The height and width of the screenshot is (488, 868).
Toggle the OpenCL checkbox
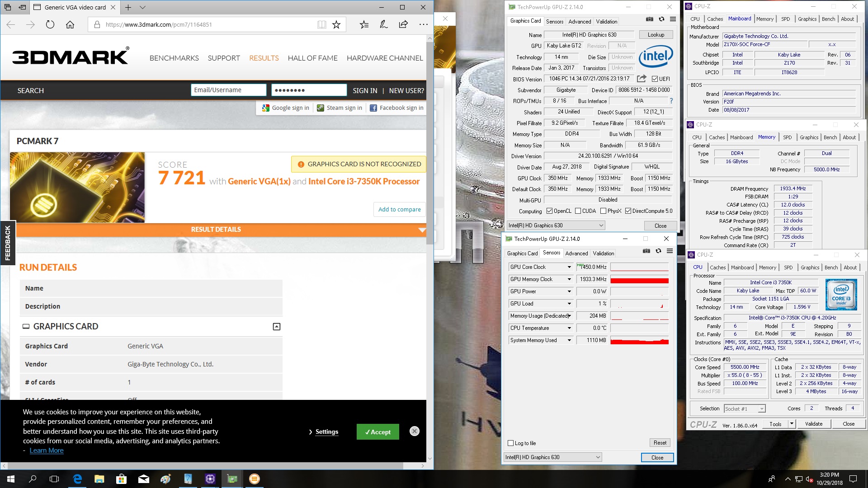pyautogui.click(x=549, y=211)
